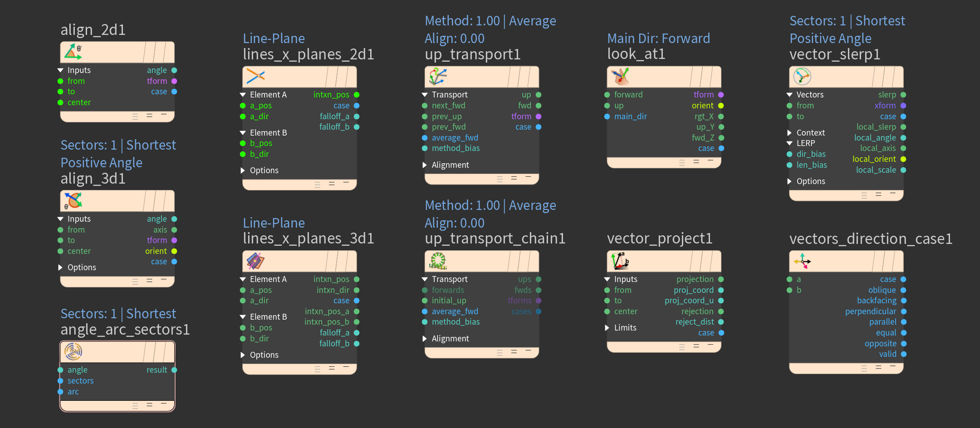Expand the Context group in vector_slerp1
The height and width of the screenshot is (428, 980).
click(789, 133)
